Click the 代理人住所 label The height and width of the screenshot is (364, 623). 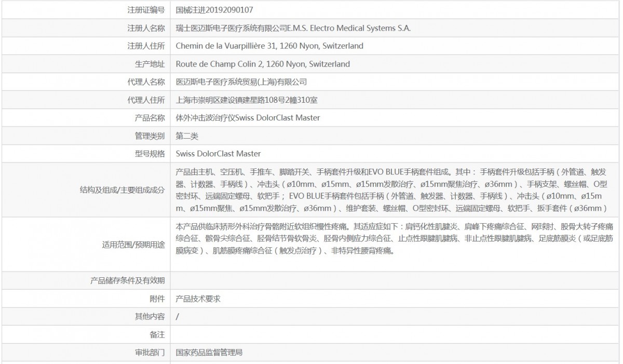146,100
